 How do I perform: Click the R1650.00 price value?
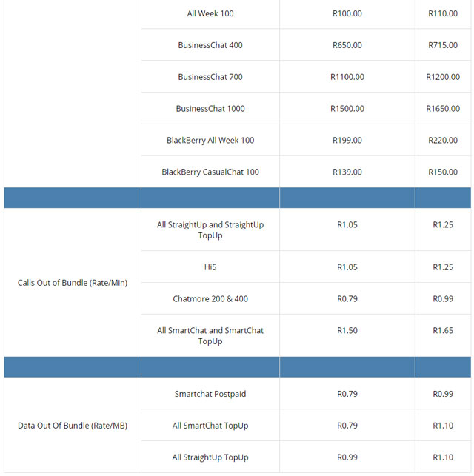point(443,109)
